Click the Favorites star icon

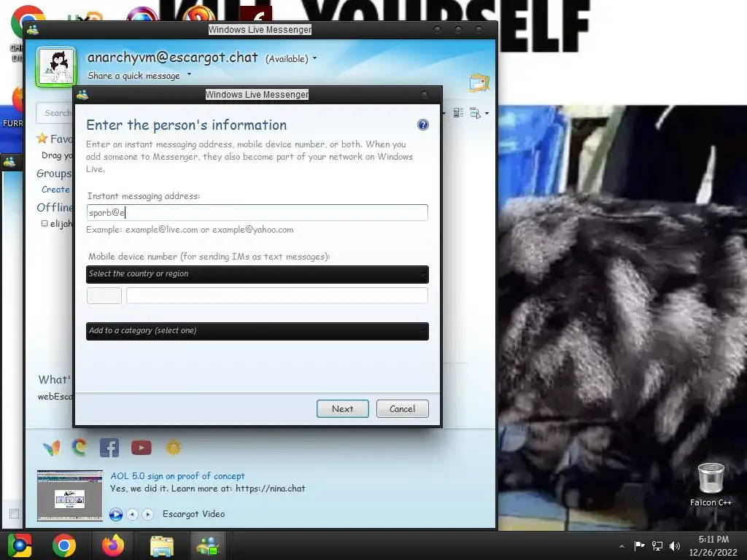42,139
